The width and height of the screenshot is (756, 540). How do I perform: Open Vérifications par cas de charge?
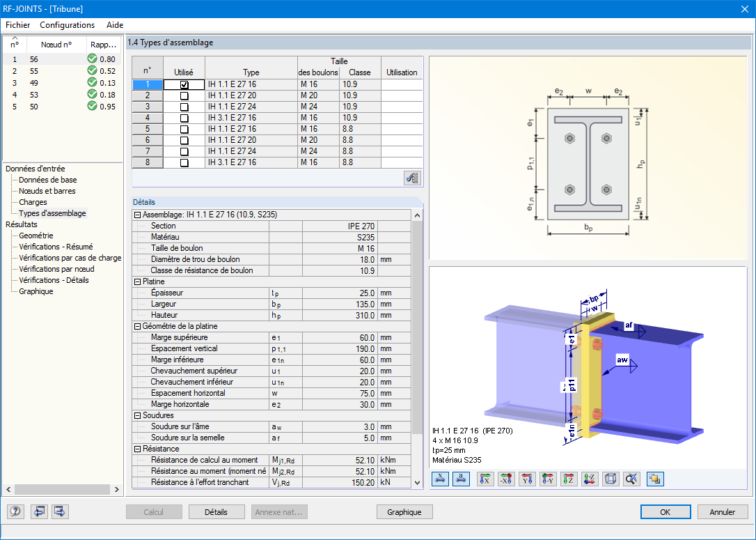click(70, 258)
